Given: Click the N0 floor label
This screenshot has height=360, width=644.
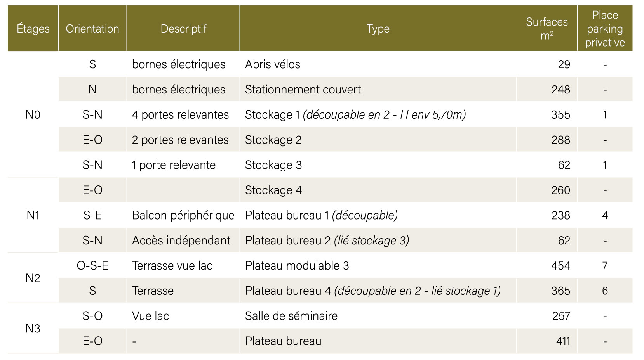Looking at the screenshot, I should pyautogui.click(x=33, y=115).
